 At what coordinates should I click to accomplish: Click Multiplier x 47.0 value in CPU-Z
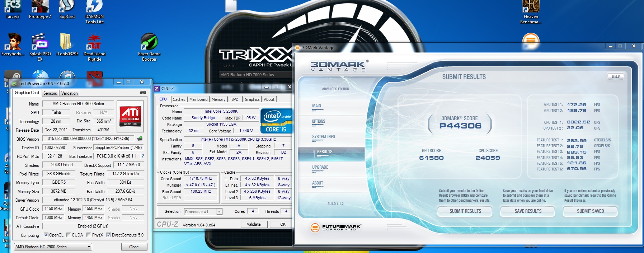click(201, 185)
